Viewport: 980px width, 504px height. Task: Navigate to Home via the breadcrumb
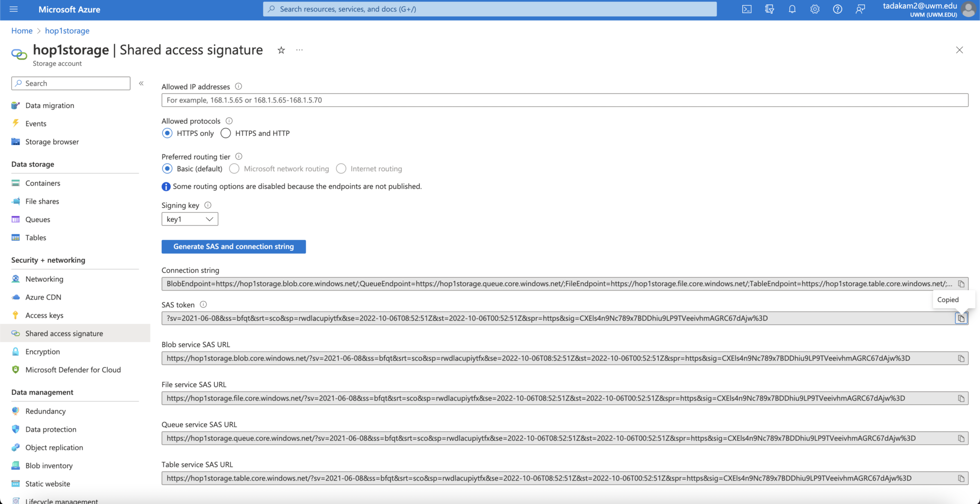[x=22, y=30]
